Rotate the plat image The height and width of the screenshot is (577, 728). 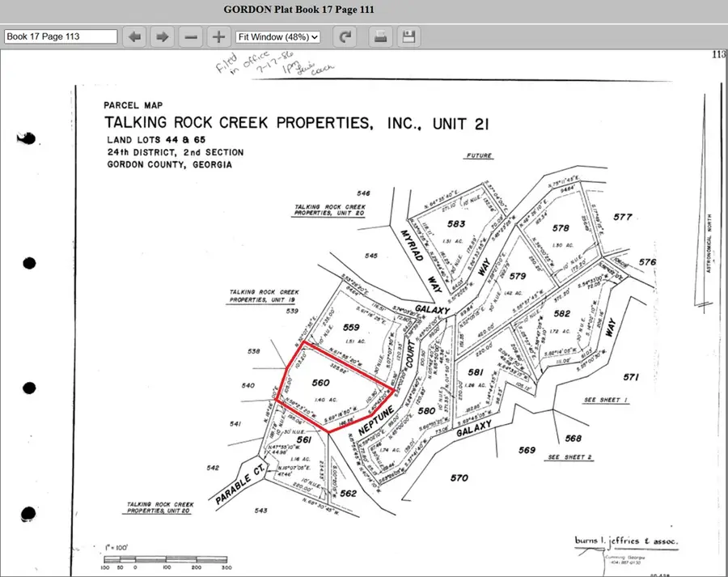(346, 36)
